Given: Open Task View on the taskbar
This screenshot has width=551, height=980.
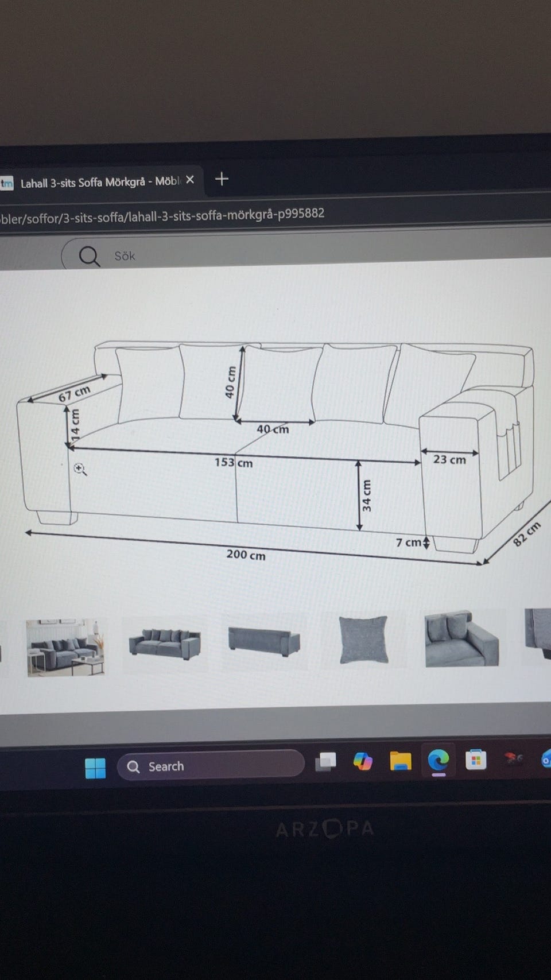Looking at the screenshot, I should click(x=325, y=761).
